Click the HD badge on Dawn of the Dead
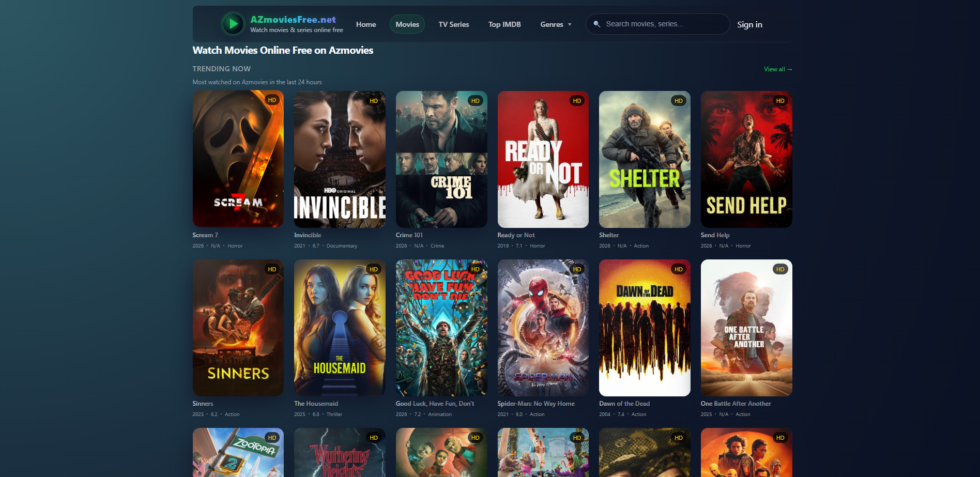Viewport: 980px width, 477px height. 678,269
